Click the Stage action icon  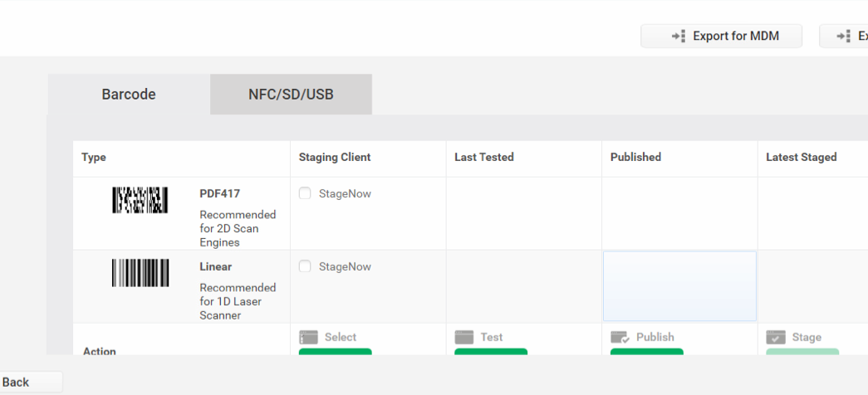[x=776, y=337]
